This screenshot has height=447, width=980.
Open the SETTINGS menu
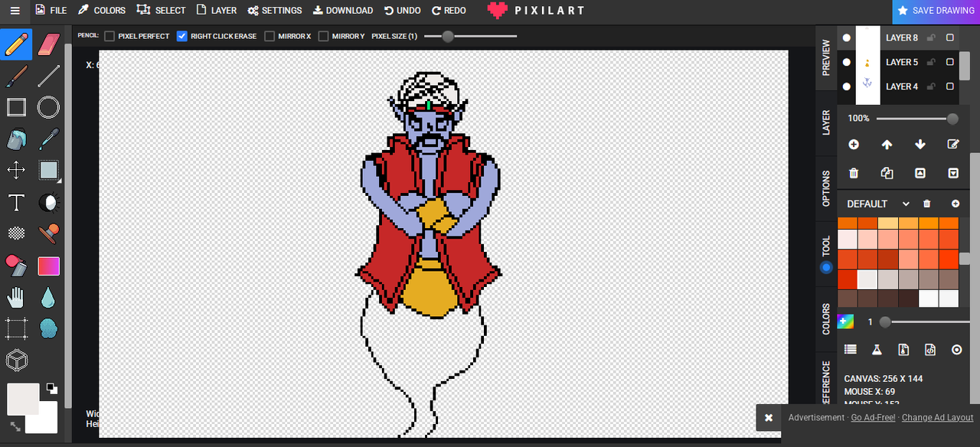pos(275,11)
